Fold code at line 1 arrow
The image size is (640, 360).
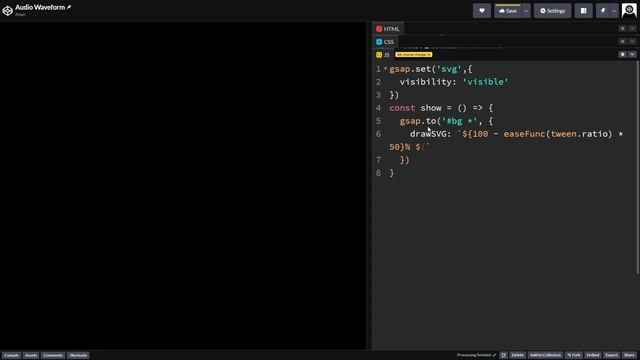click(385, 69)
